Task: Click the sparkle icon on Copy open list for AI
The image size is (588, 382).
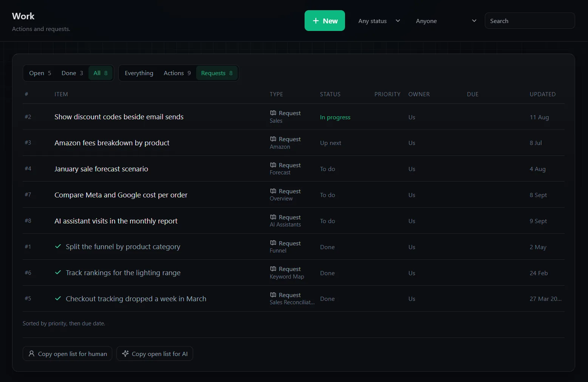Action: [x=125, y=354]
